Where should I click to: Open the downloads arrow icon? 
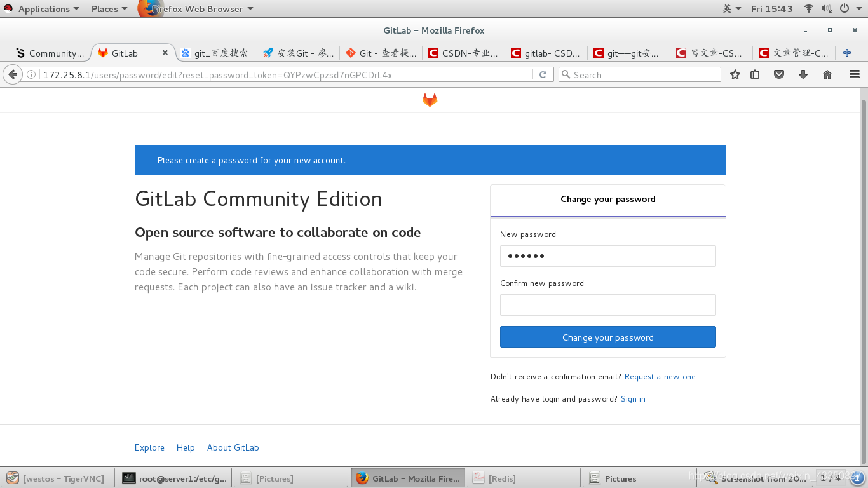803,74
